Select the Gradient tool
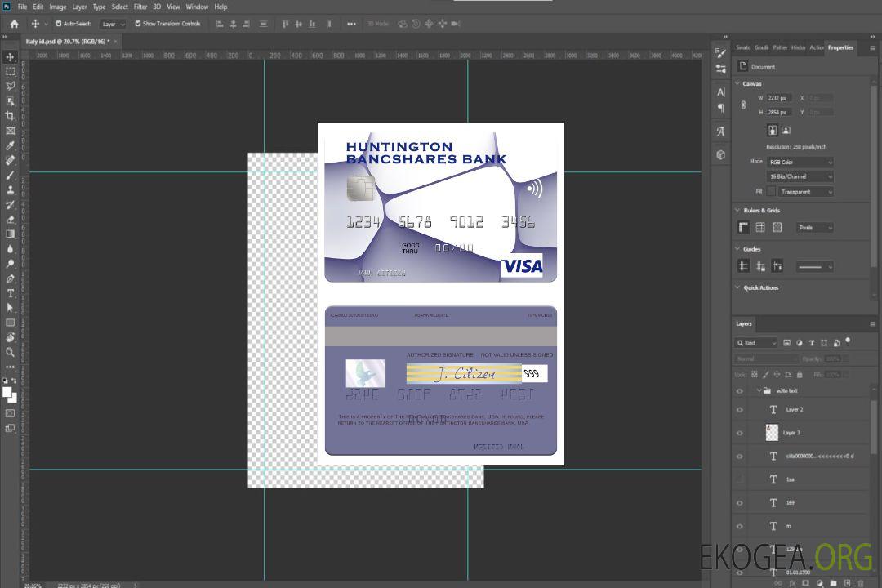This screenshot has width=882, height=588. point(10,234)
